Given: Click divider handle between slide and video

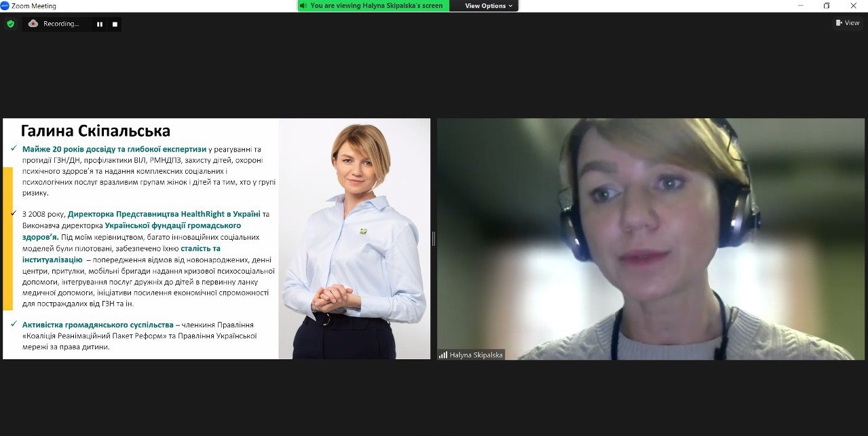Looking at the screenshot, I should tap(434, 238).
